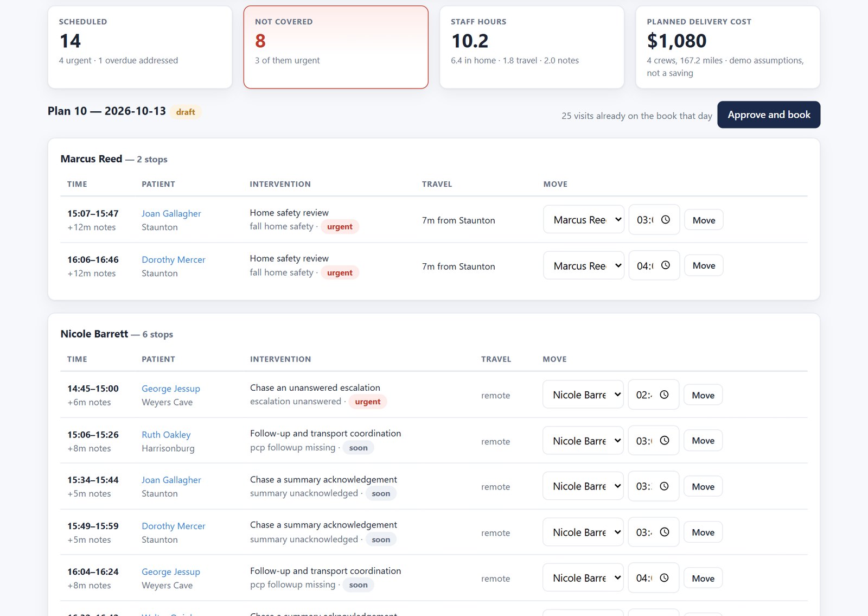
Task: Click time field for George Jessup 14:45 visit
Action: pyautogui.click(x=653, y=395)
